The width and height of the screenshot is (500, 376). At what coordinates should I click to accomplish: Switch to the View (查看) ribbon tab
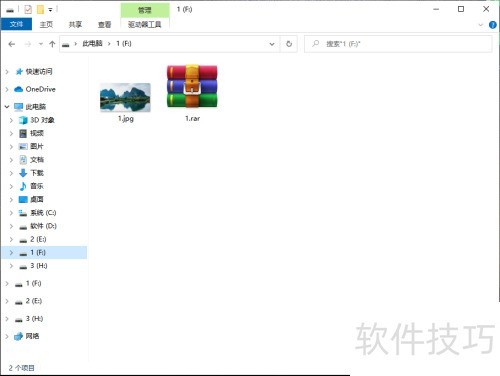104,25
